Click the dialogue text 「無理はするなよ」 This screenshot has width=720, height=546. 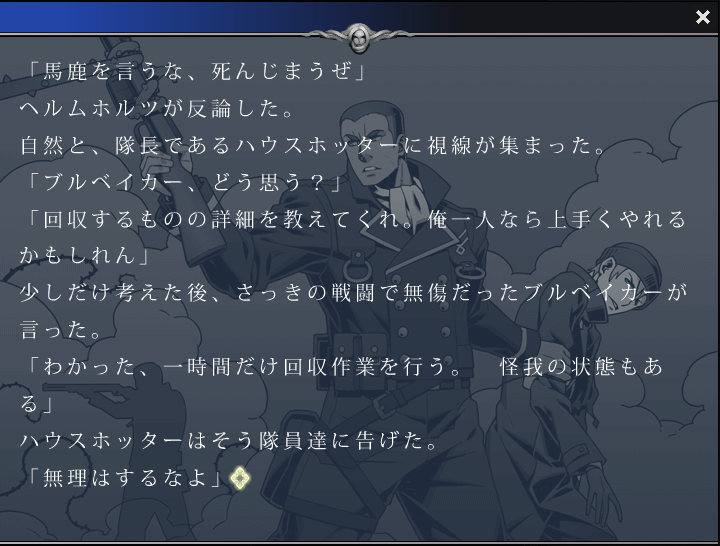123,478
